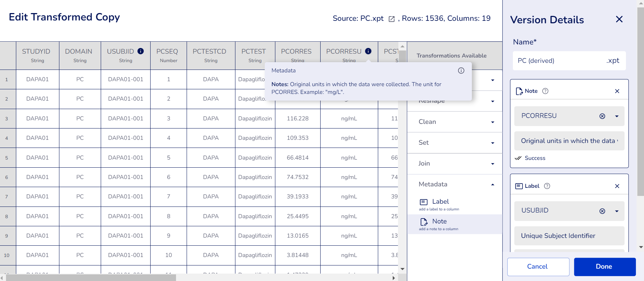
Task: Click the PCTEST column header
Action: tap(255, 55)
